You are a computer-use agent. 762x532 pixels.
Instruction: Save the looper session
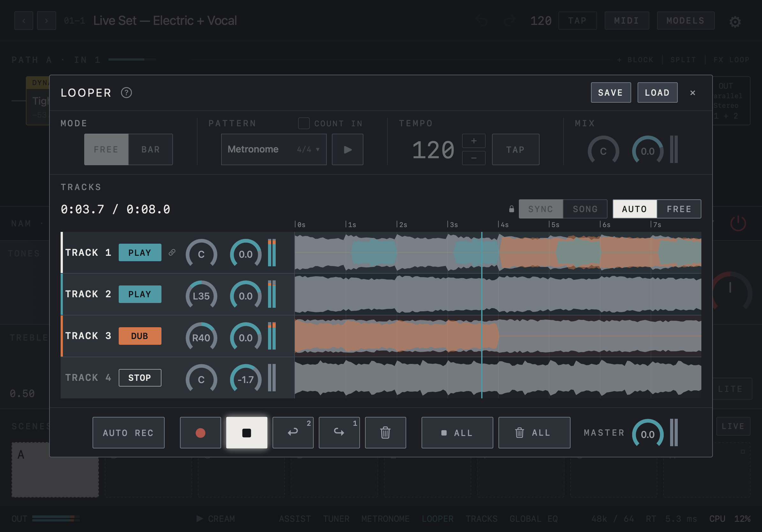(611, 92)
